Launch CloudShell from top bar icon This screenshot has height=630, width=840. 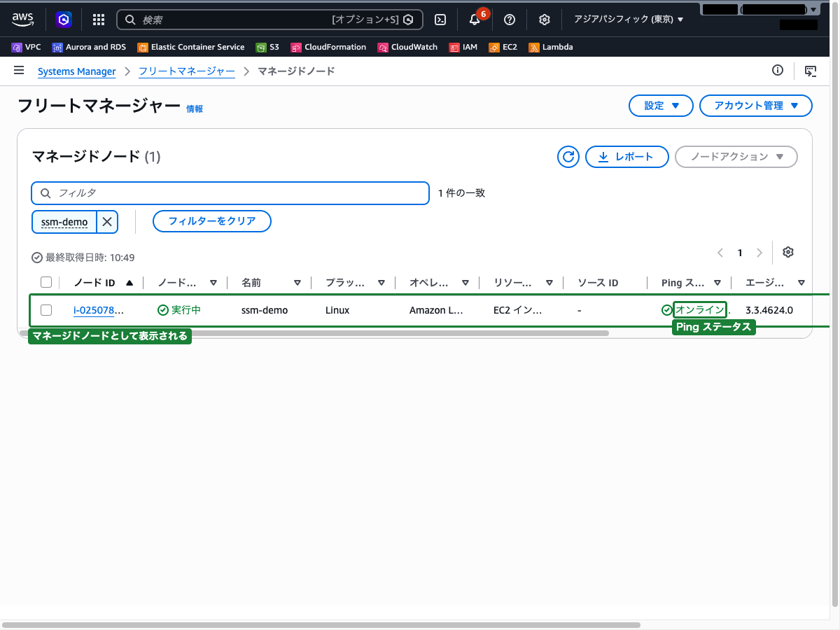[440, 20]
